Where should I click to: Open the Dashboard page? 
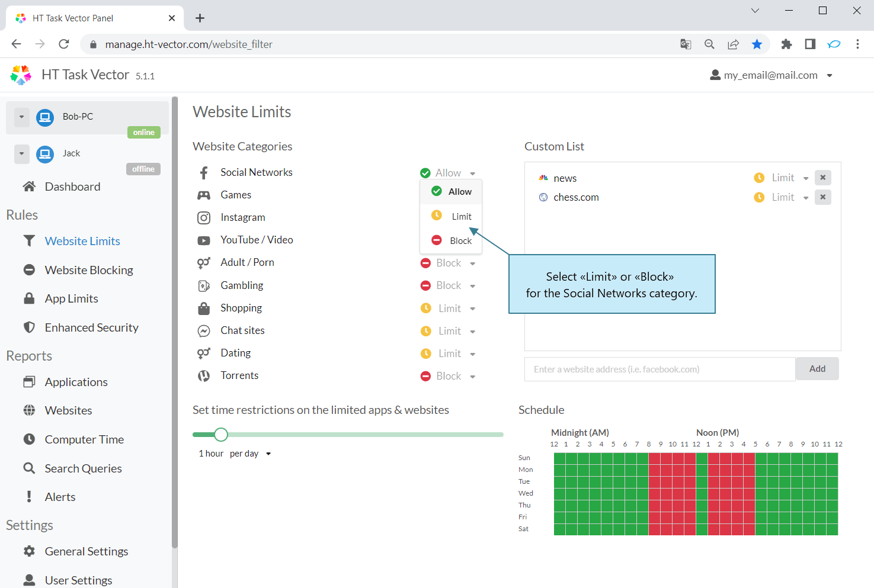tap(73, 187)
